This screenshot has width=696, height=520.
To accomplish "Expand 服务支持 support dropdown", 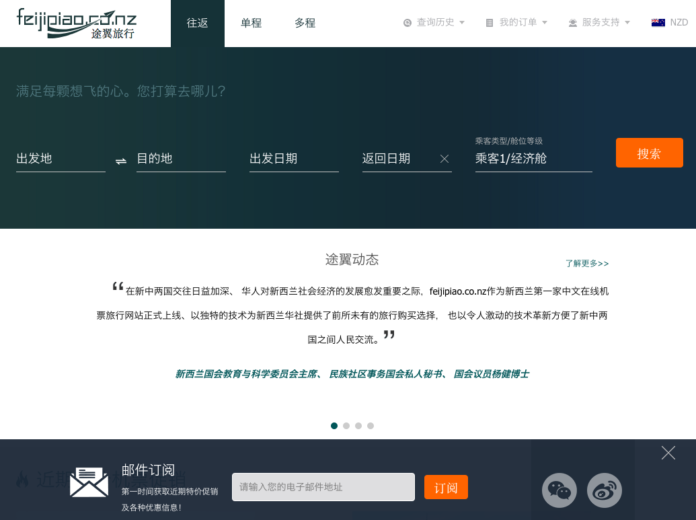I will point(599,22).
